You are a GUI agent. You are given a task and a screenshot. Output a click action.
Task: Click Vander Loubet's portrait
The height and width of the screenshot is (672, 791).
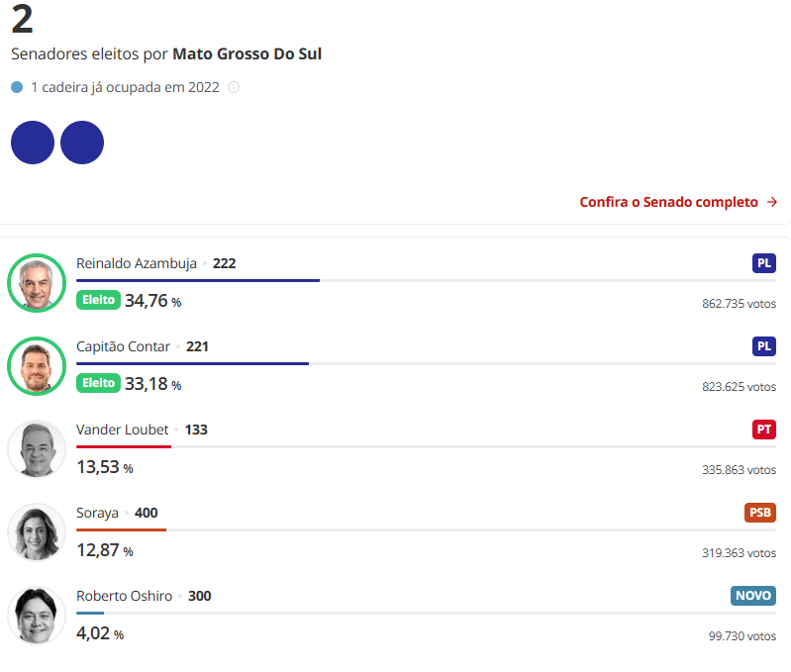[37, 449]
